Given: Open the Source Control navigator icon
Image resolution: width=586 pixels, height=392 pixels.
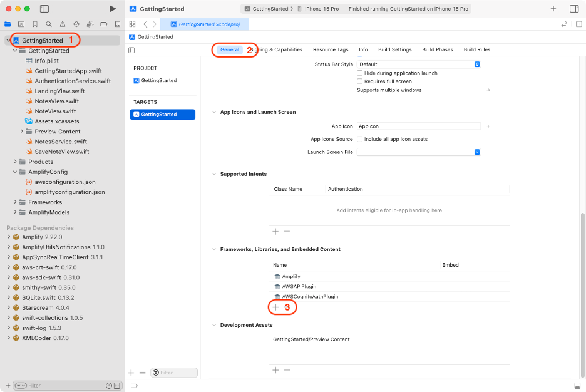Looking at the screenshot, I should point(21,24).
